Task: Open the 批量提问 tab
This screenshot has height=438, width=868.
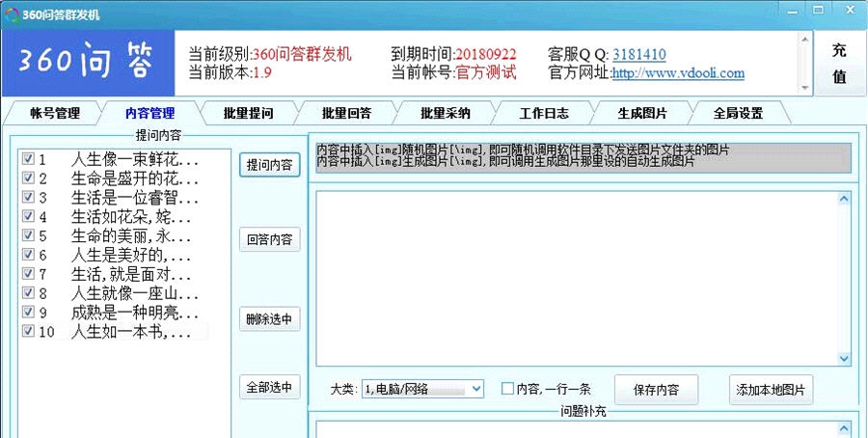Action: (248, 114)
